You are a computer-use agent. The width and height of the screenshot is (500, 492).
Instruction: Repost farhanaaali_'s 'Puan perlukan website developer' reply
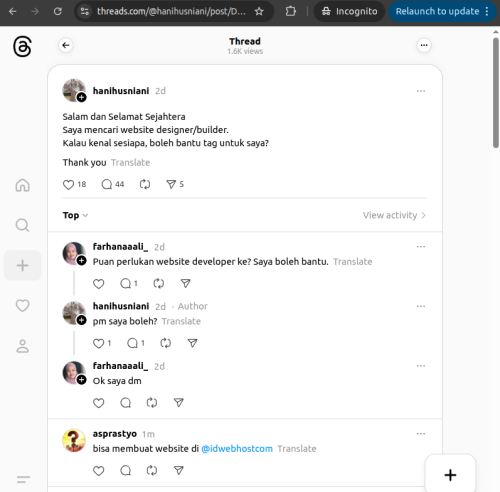click(159, 284)
